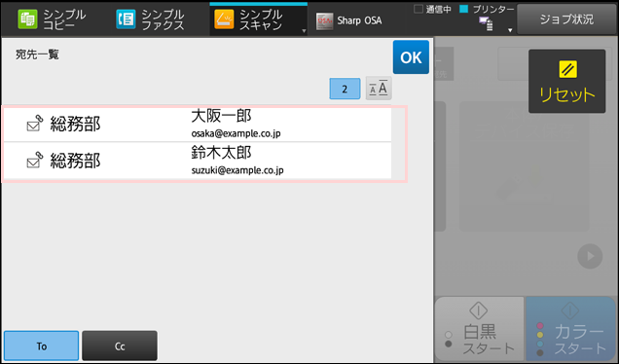
Task: Click the mail icon beside 鈴木太郎
Action: pyautogui.click(x=35, y=160)
